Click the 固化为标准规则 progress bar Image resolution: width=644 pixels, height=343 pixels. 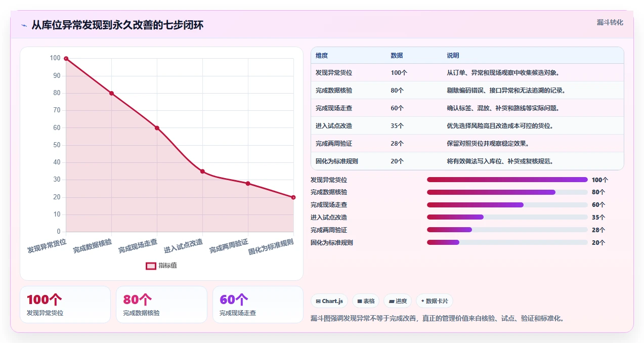click(x=507, y=243)
